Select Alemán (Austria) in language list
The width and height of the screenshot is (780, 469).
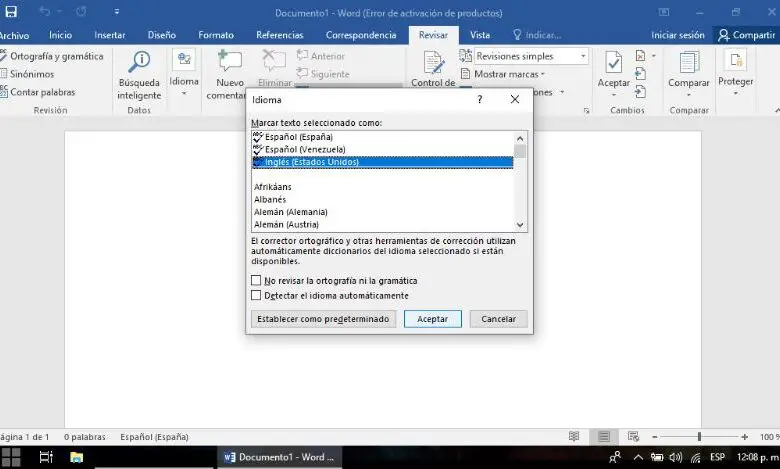point(382,224)
